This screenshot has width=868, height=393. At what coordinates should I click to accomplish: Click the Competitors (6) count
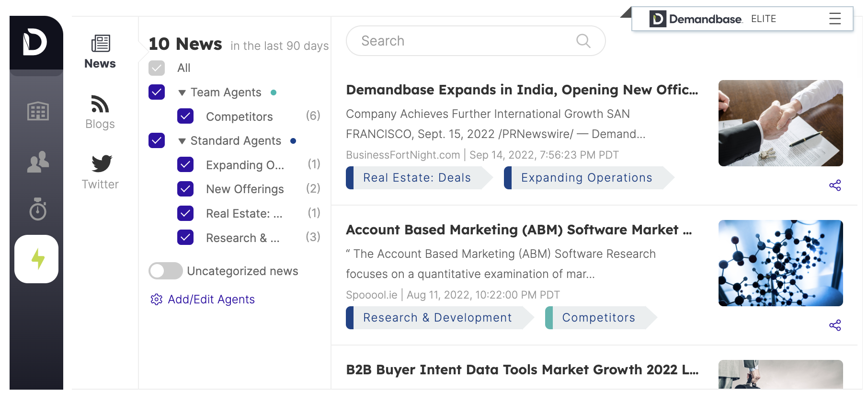point(313,116)
